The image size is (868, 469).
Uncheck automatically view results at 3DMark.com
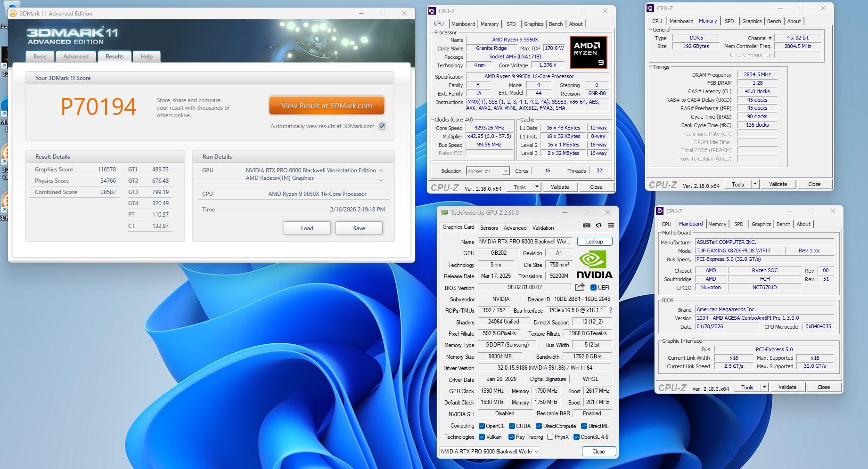tap(382, 126)
